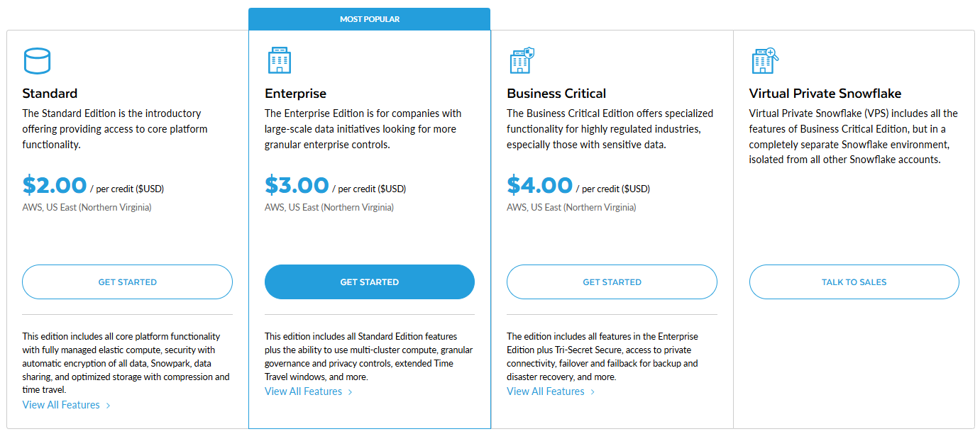This screenshot has height=434, width=980.
Task: Open View All Features under Business Critical
Action: coord(544,391)
